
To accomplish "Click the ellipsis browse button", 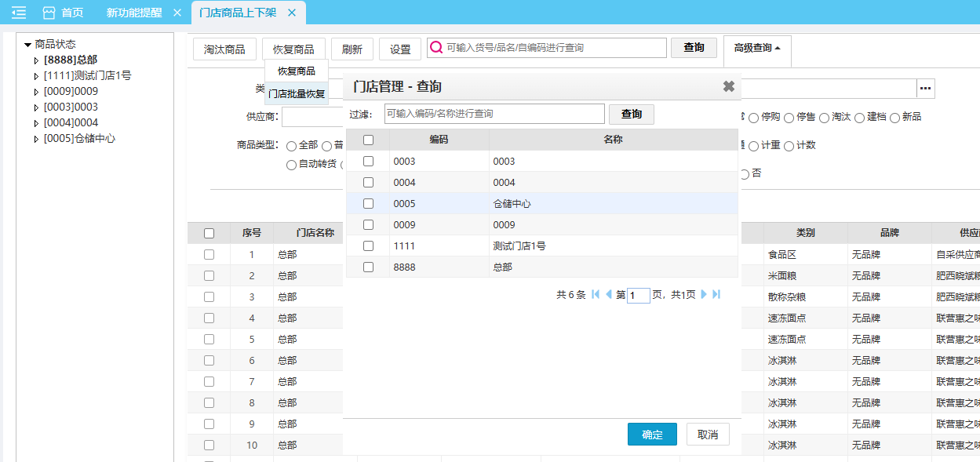I will point(926,89).
